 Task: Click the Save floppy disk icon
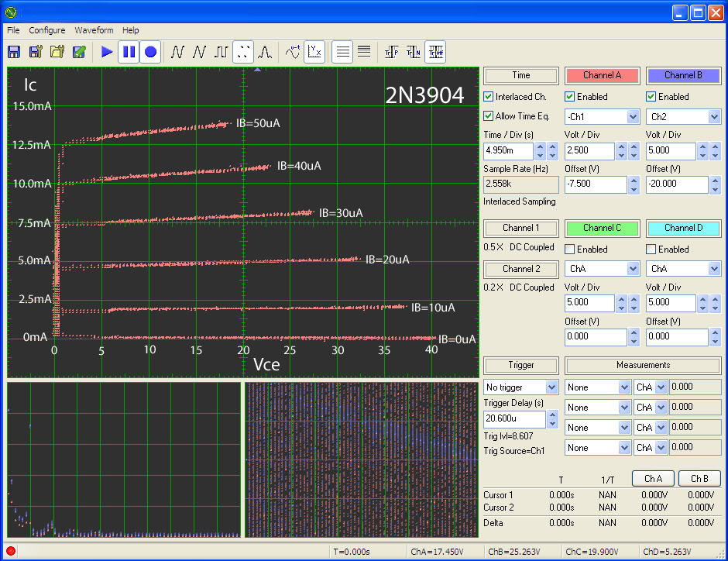[14, 52]
